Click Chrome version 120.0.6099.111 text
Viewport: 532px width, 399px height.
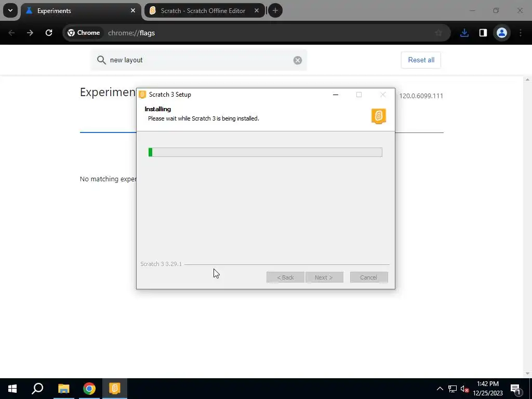(x=421, y=96)
